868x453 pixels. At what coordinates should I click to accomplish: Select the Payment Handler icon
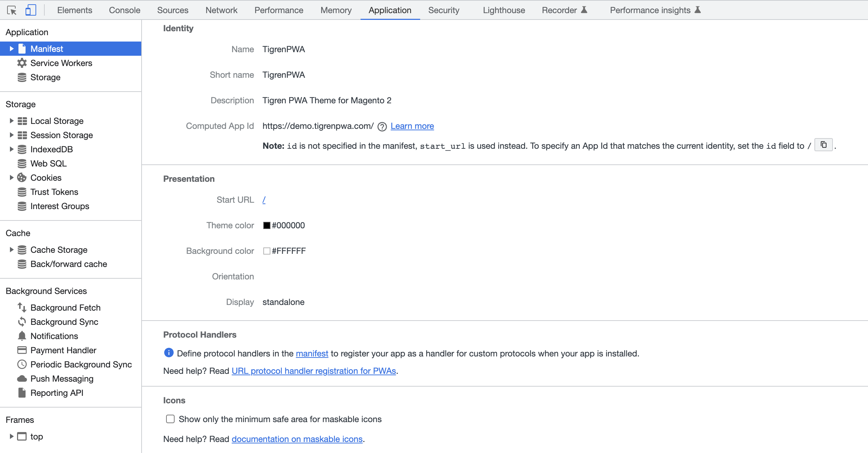22,350
